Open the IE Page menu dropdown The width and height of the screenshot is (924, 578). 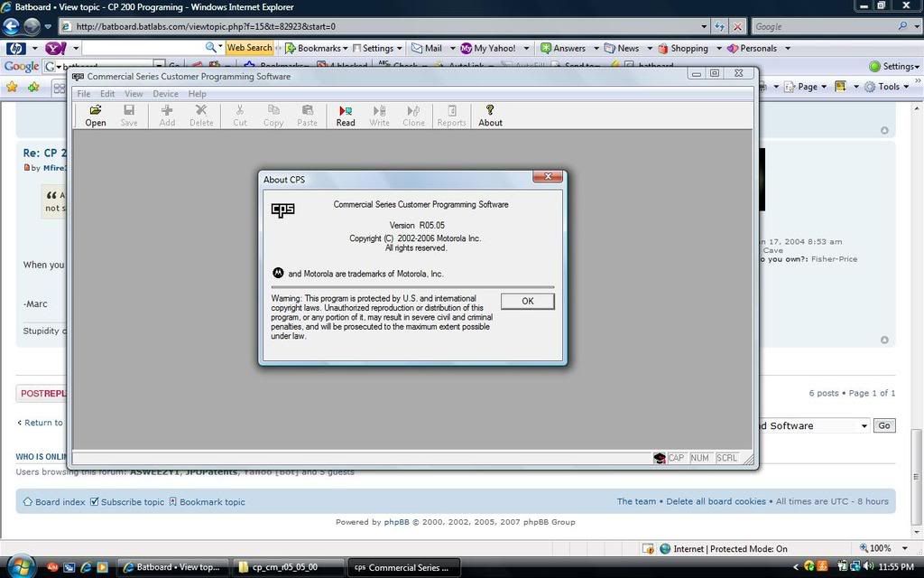coord(805,87)
